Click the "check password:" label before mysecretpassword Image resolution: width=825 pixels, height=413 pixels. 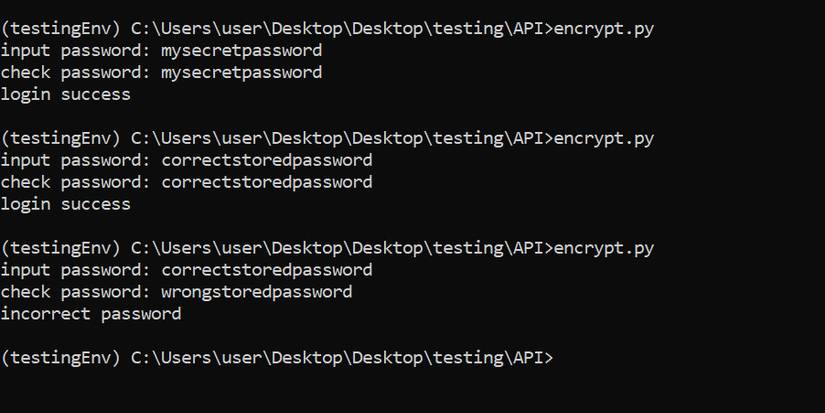pos(75,72)
